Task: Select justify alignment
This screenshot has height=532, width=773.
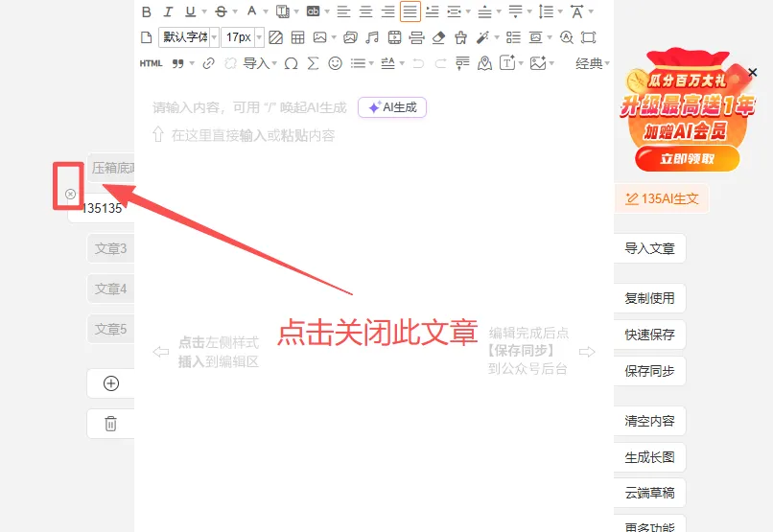Action: (x=410, y=12)
